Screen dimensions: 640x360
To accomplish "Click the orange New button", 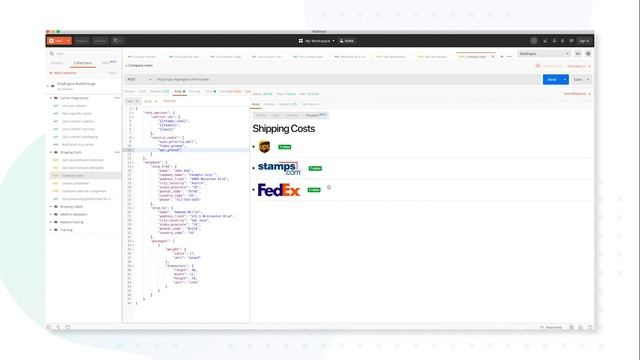I will click(57, 41).
